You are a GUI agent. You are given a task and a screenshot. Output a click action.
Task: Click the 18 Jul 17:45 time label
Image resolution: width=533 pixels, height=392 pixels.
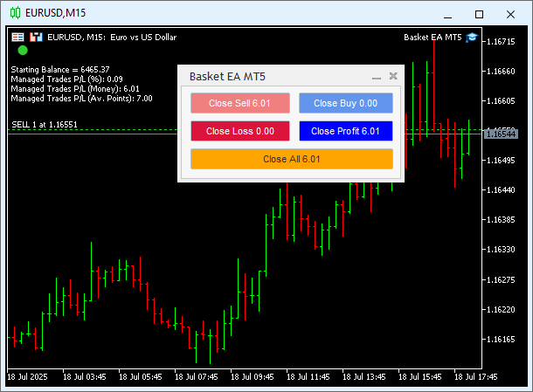(476, 377)
